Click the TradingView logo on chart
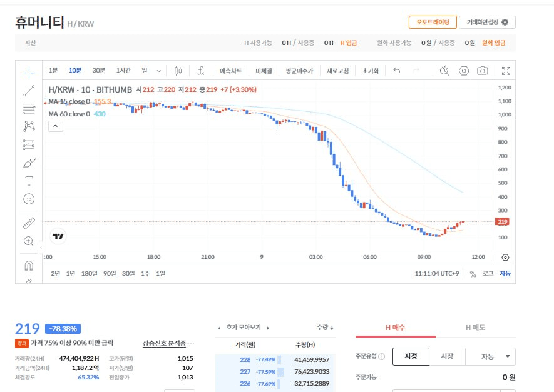554x392 pixels. 58,236
